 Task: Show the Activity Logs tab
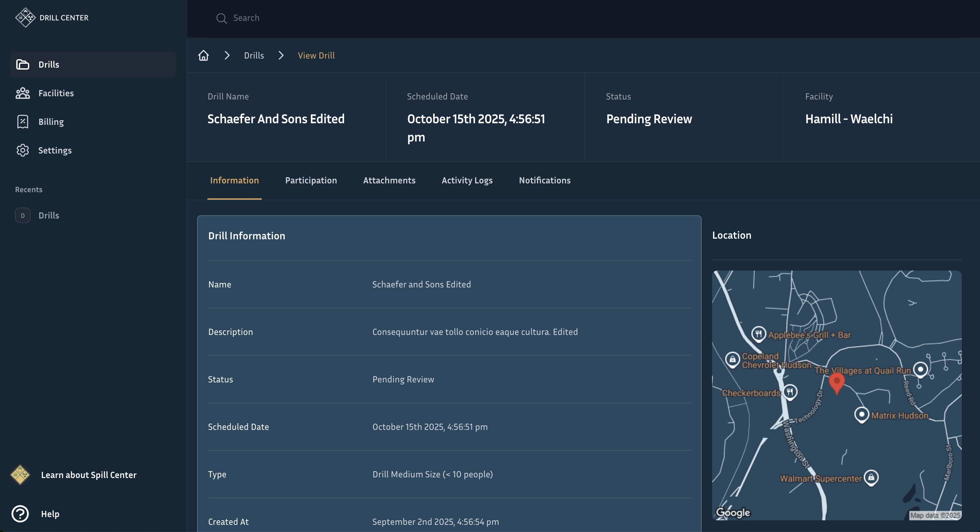click(467, 180)
